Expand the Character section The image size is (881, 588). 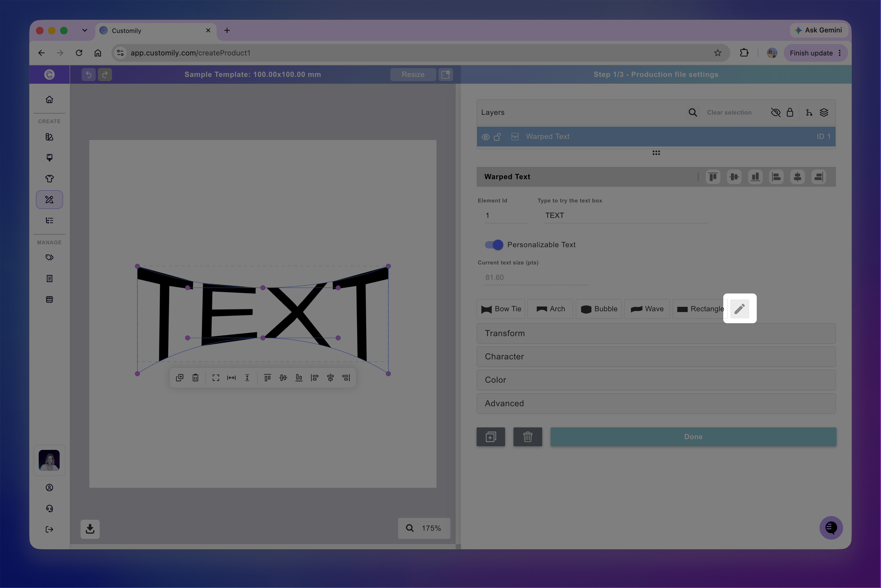(x=656, y=357)
